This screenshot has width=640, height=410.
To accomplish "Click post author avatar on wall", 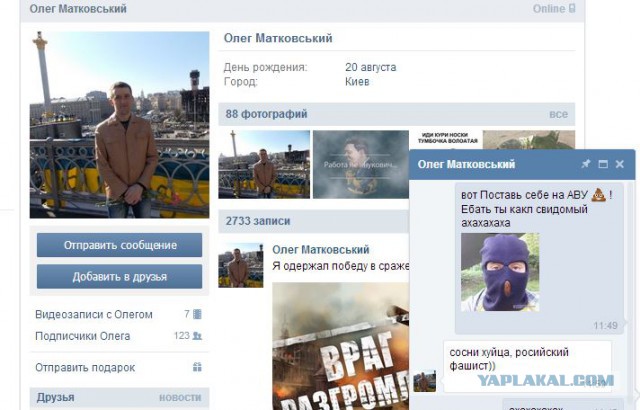I will pyautogui.click(x=241, y=265).
